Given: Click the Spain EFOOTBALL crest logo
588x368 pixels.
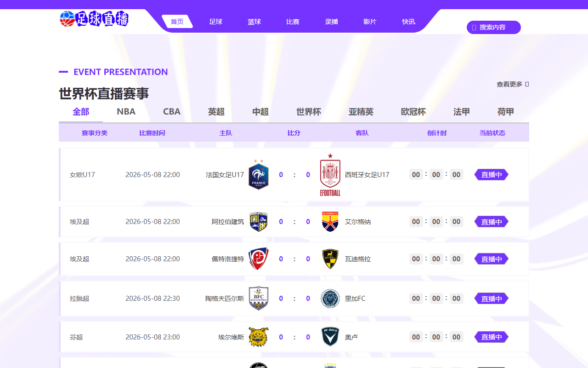Looking at the screenshot, I should tap(330, 174).
